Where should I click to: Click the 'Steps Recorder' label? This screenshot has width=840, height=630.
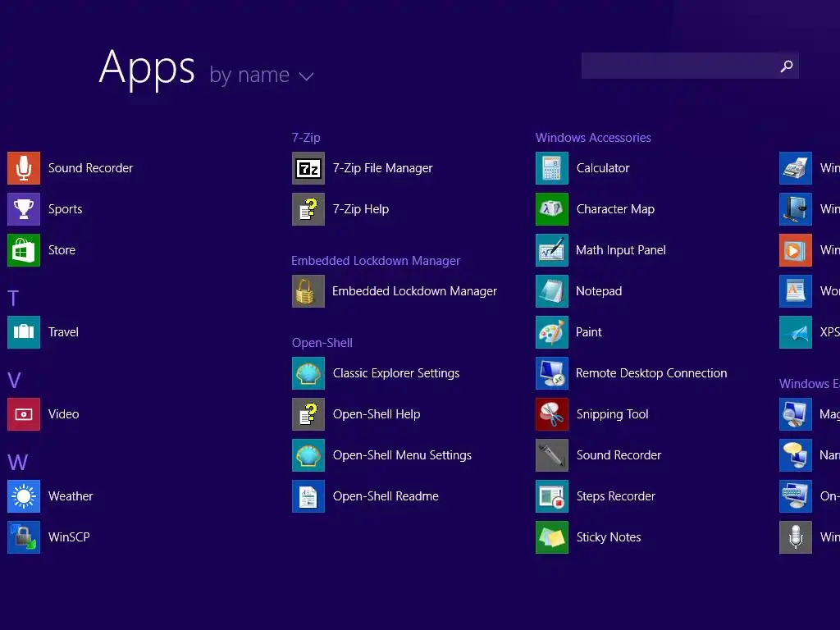pyautogui.click(x=615, y=496)
